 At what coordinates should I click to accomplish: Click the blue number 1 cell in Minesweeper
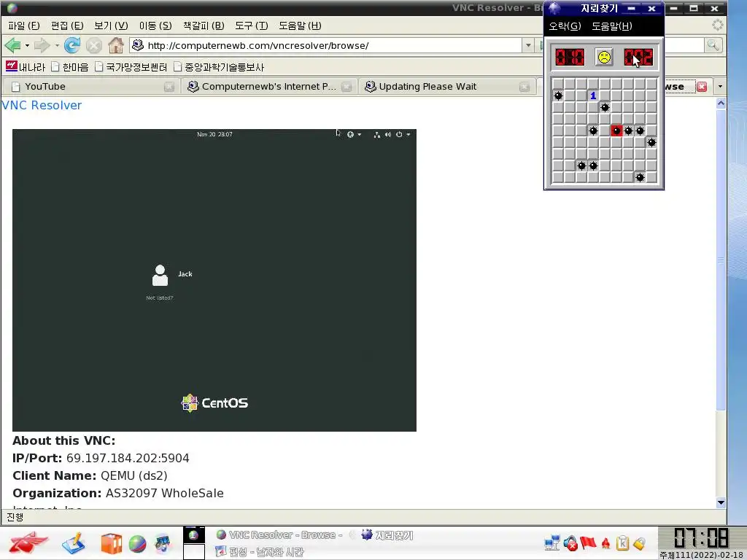coord(593,96)
